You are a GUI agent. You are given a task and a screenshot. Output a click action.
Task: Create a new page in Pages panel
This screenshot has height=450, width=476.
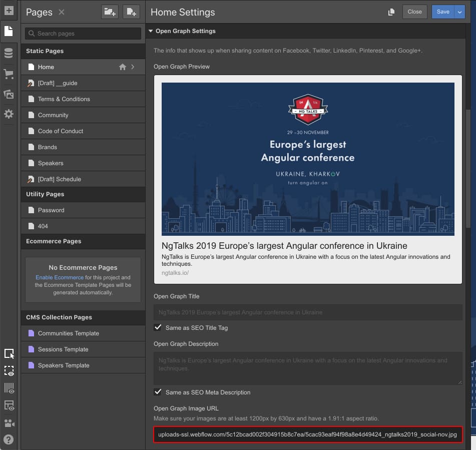[131, 12]
